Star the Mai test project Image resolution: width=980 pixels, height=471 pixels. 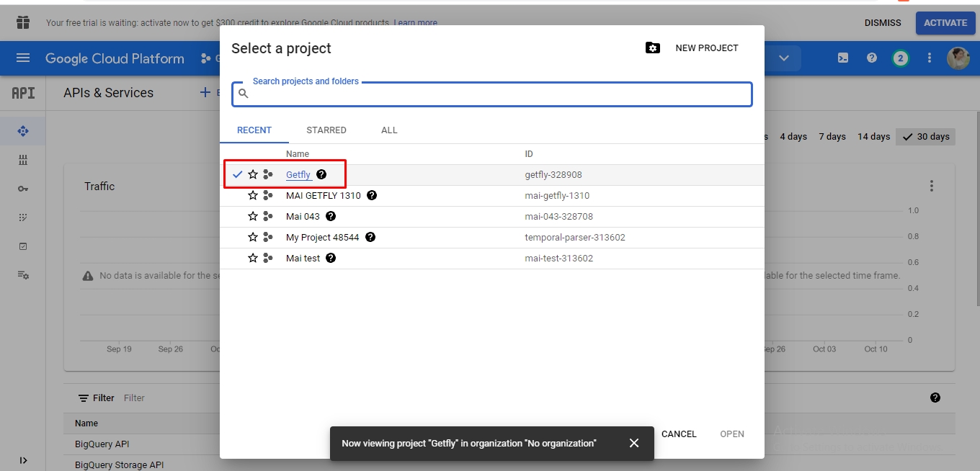(x=253, y=258)
